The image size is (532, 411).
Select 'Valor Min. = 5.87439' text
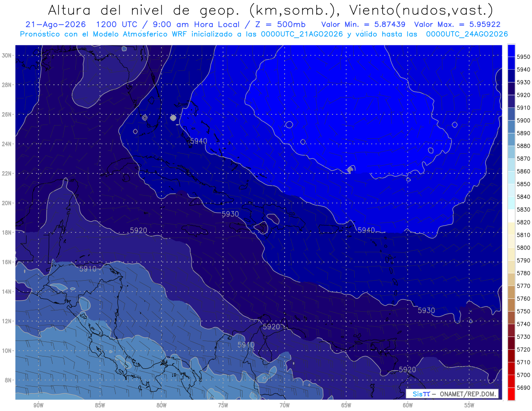pyautogui.click(x=364, y=24)
